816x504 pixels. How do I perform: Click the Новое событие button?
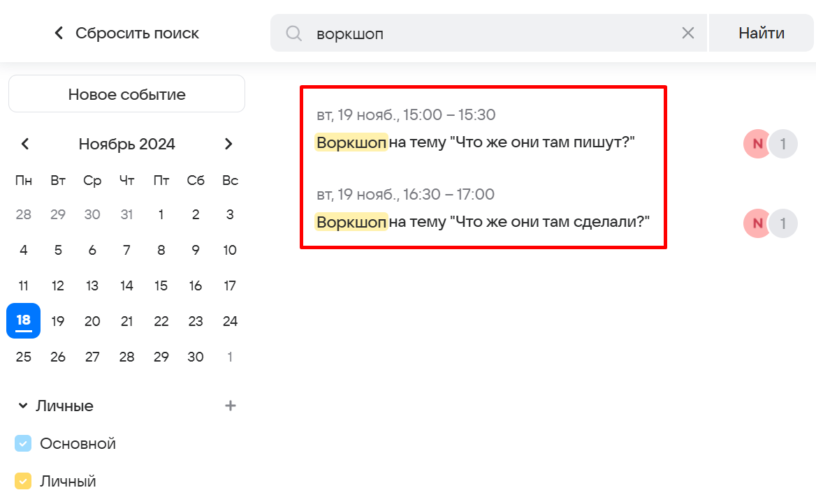point(126,94)
